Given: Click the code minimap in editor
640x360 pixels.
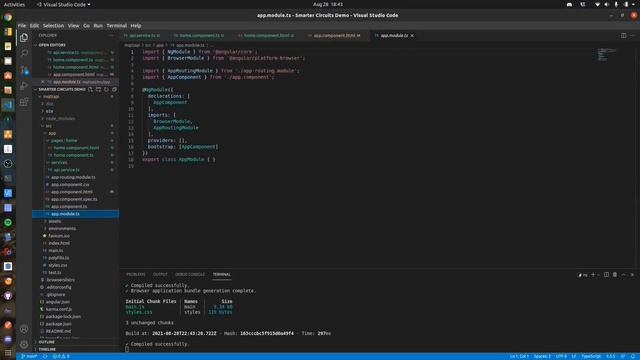Looking at the screenshot, I should click(607, 55).
